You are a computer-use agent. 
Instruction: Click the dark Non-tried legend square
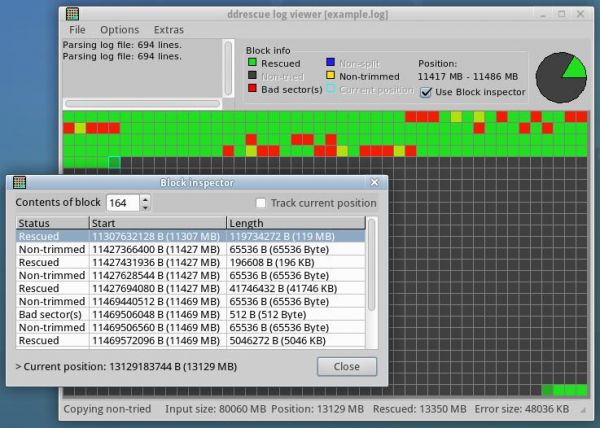[253, 76]
